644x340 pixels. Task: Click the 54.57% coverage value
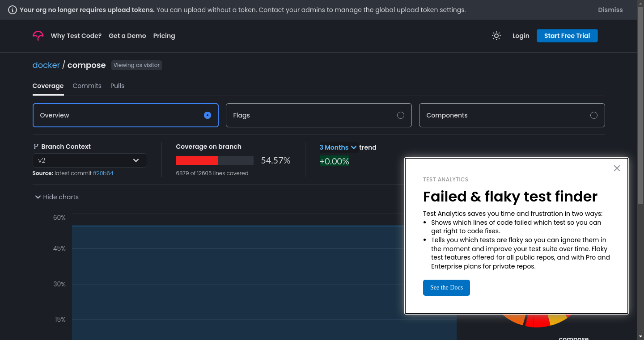point(276,160)
